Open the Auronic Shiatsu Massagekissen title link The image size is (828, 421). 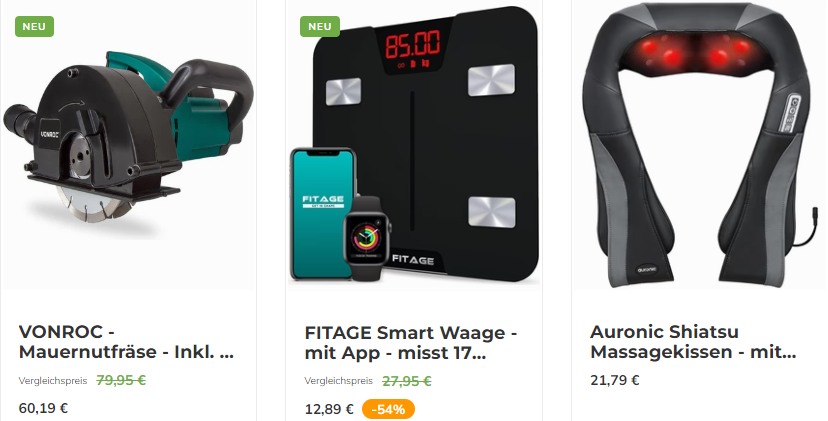pos(693,342)
